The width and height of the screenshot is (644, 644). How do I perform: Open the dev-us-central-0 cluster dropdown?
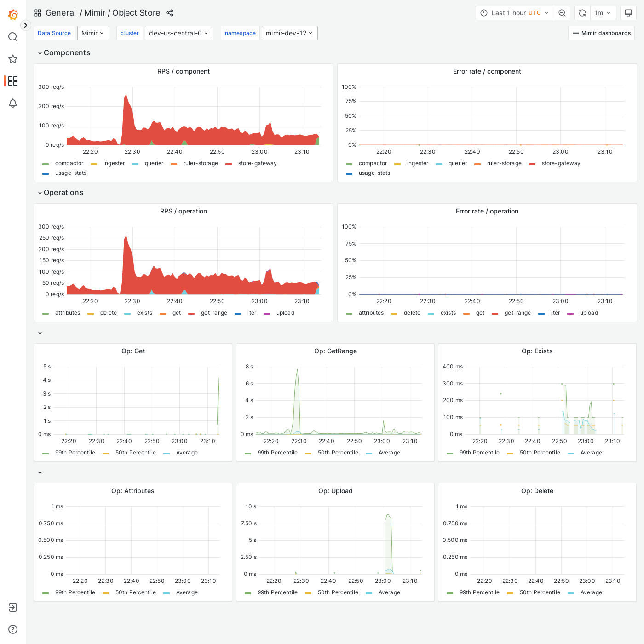179,33
